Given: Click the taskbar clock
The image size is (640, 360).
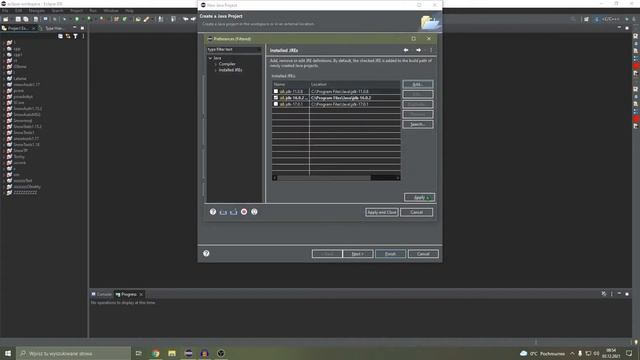Looking at the screenshot, I should pyautogui.click(x=611, y=353).
